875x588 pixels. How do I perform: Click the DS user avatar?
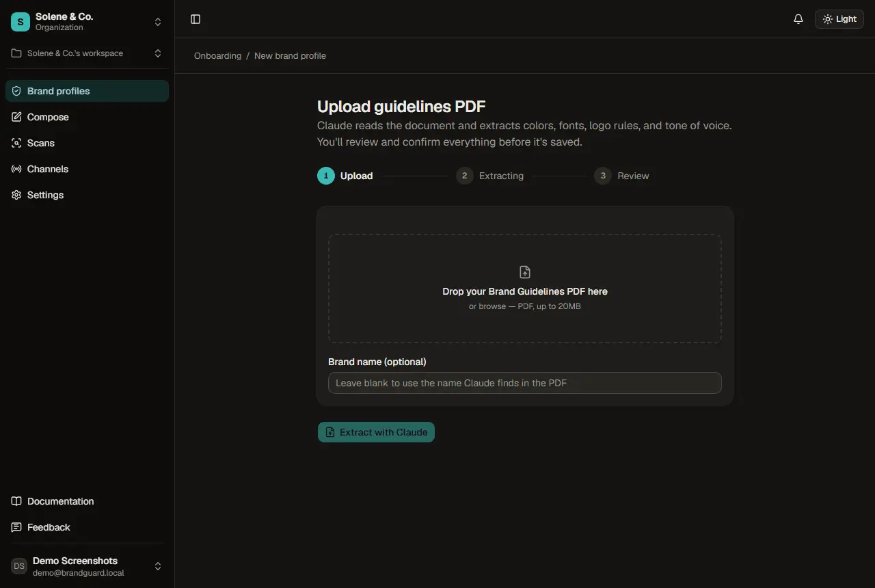19,566
